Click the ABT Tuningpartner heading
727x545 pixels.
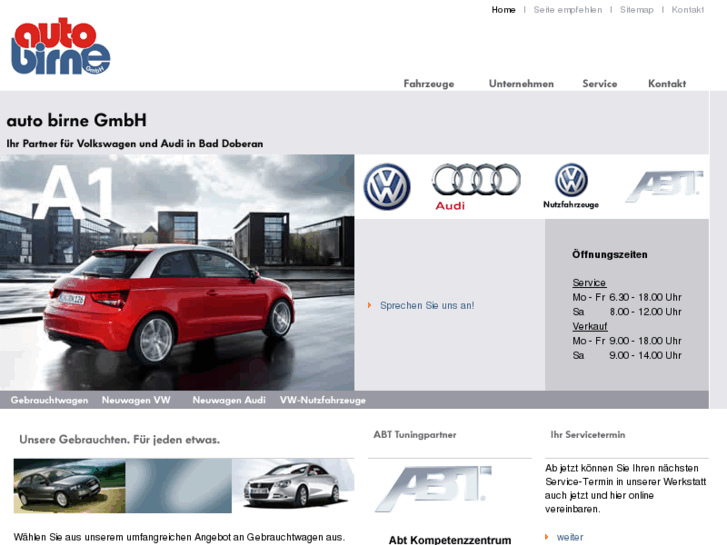(415, 435)
